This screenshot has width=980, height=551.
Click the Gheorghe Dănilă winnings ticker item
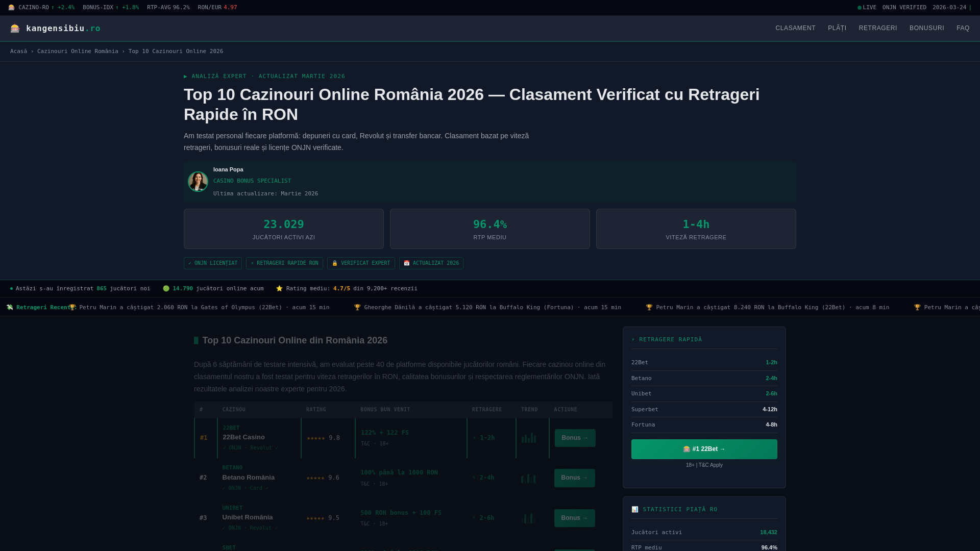click(487, 308)
